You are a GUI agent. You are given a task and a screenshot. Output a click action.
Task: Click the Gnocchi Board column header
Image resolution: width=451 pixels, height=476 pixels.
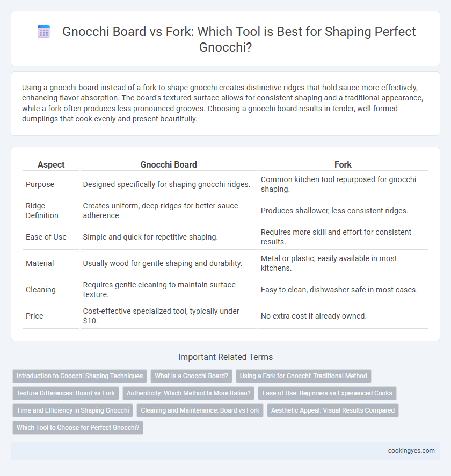pyautogui.click(x=169, y=164)
